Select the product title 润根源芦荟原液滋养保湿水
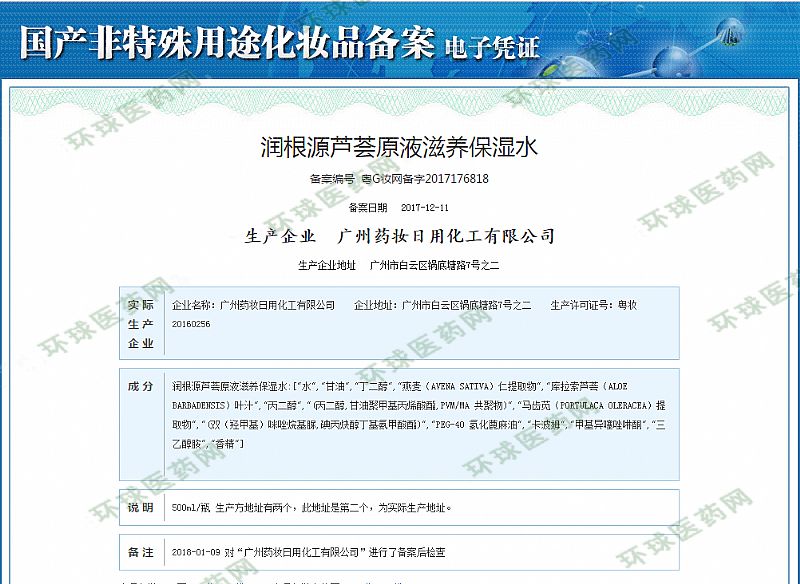 click(x=399, y=147)
